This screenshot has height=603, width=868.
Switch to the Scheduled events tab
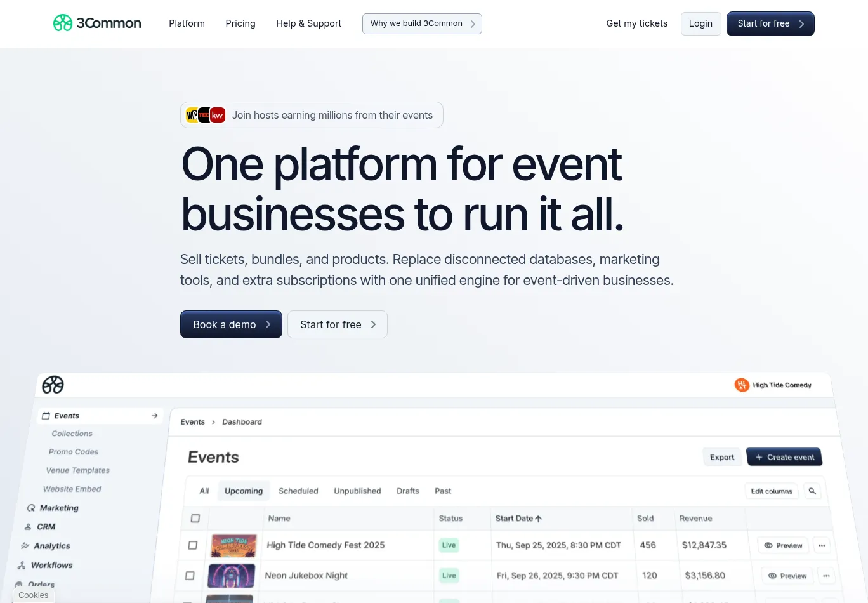298,491
